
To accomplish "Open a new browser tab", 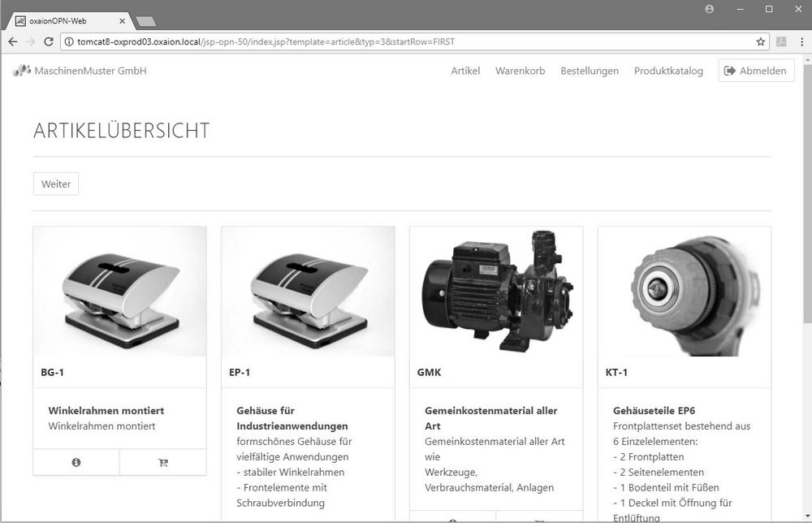I will [146, 21].
